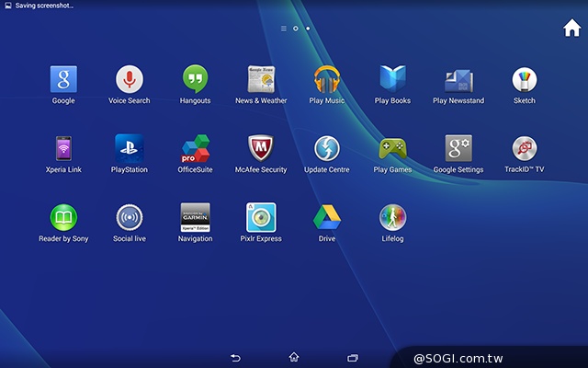This screenshot has width=588, height=368.
Task: Open Garmin Navigation app
Action: pyautogui.click(x=195, y=217)
